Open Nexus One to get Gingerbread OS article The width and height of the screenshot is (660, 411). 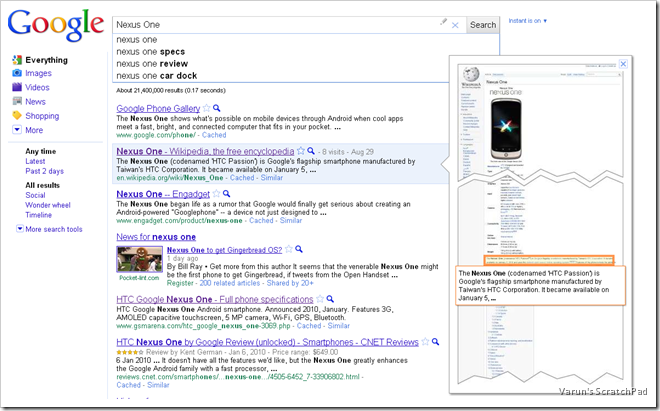pos(224,250)
